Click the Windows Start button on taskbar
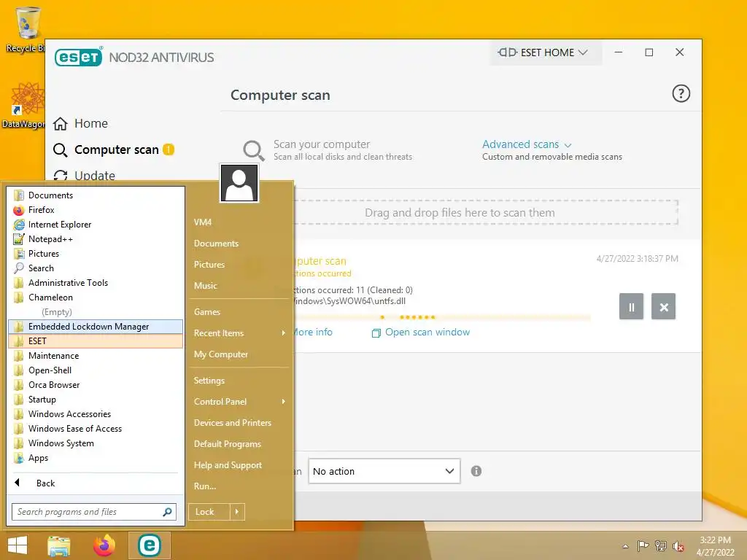The width and height of the screenshot is (747, 560). 18,545
